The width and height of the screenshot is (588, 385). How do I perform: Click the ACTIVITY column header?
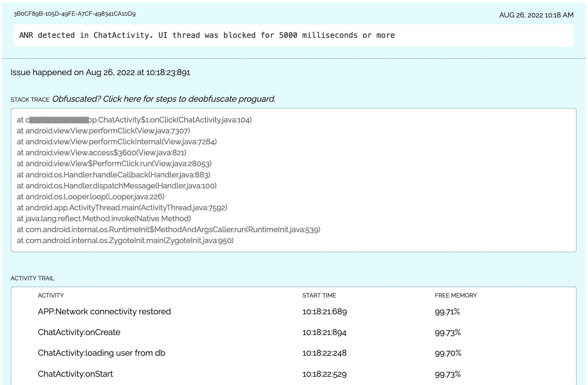point(51,295)
